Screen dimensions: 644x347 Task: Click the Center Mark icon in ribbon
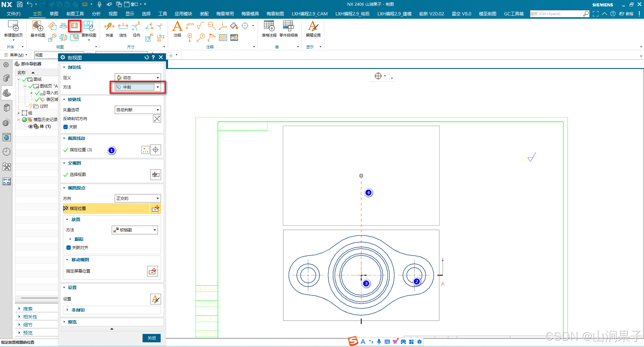[245, 26]
